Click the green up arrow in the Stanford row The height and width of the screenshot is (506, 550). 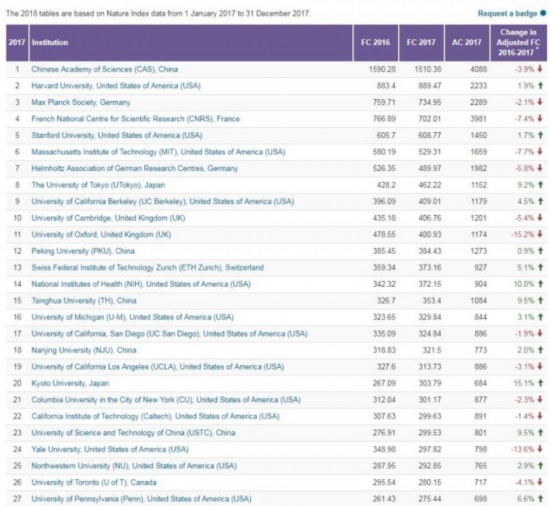(540, 135)
